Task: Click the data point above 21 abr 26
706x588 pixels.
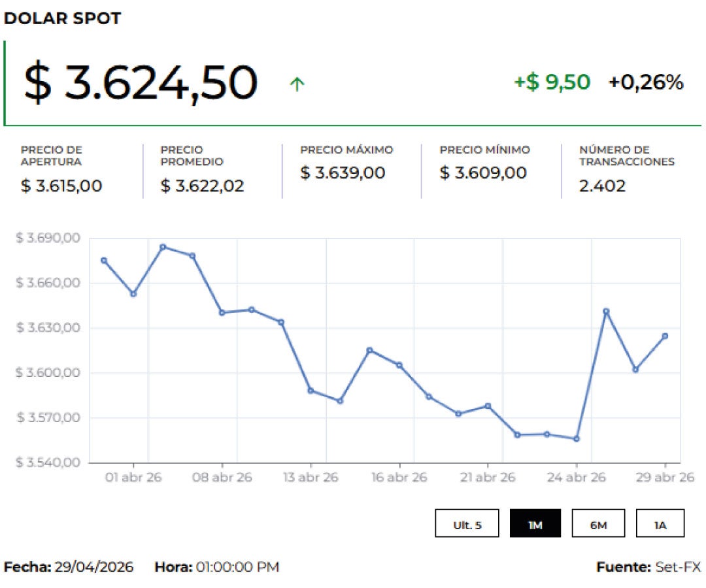Action: (488, 406)
